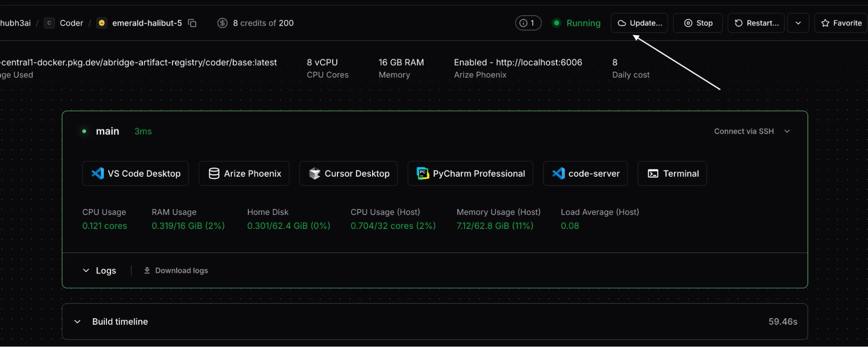Screen dimensions: 868x347
Task: Open the Connect via SSH dropdown
Action: tap(752, 131)
